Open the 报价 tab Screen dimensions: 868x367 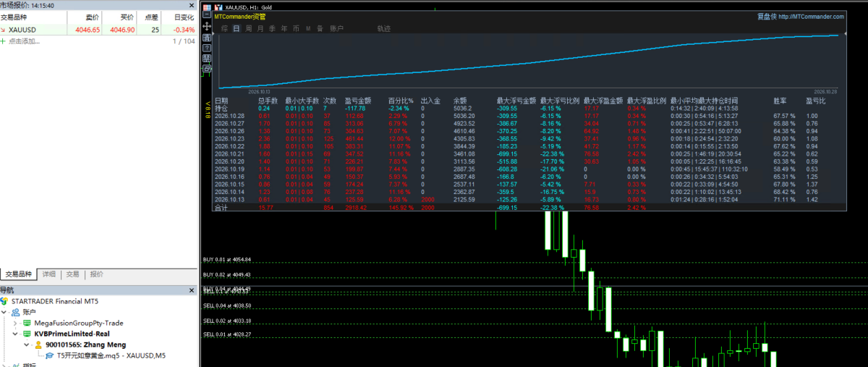coord(96,274)
